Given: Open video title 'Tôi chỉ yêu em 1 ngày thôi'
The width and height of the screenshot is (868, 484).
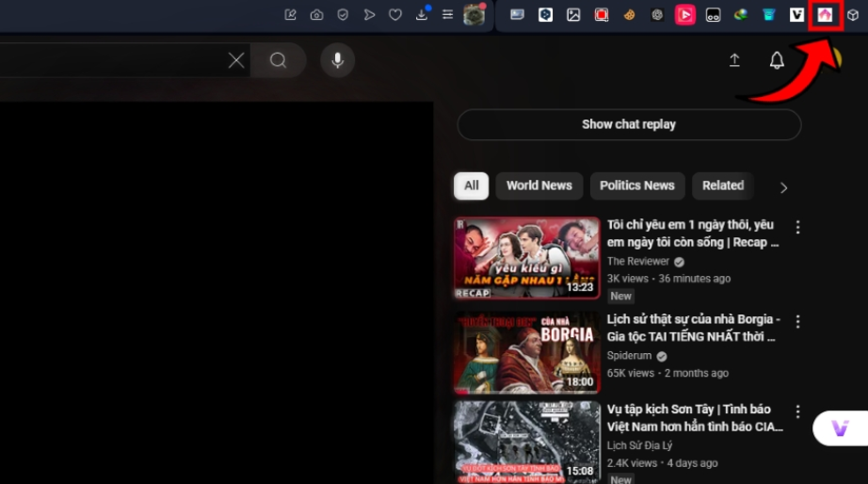Looking at the screenshot, I should (x=693, y=234).
